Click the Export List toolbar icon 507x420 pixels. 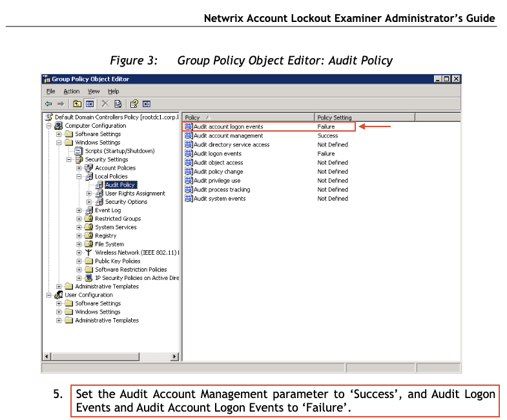118,104
